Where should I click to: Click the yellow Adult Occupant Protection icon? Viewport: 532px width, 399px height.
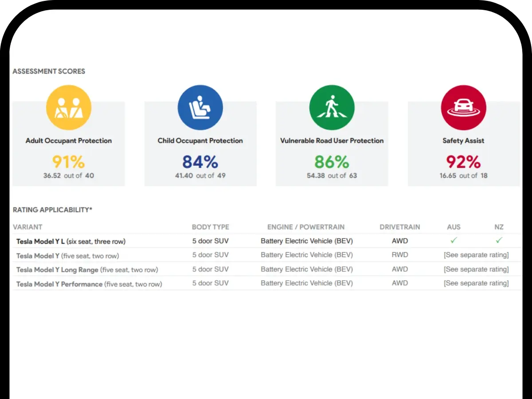(x=69, y=108)
